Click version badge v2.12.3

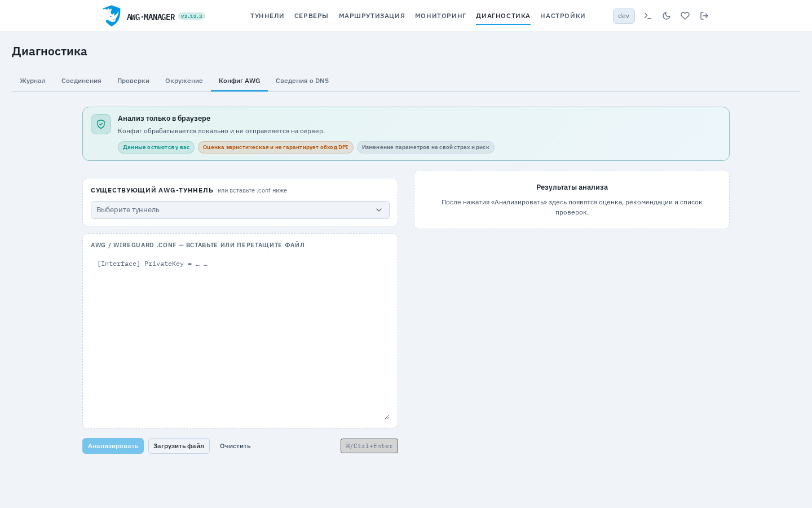[x=192, y=16]
